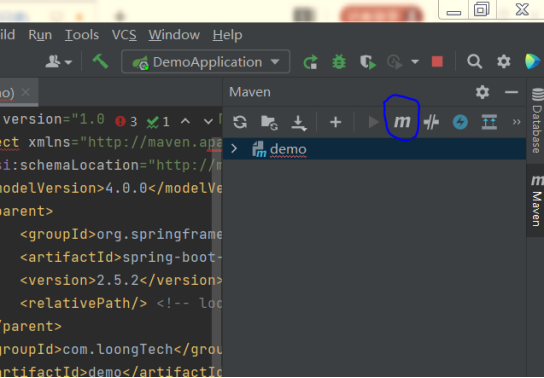This screenshot has height=378, width=544.
Task: Click the org.springframe groupId line
Action: tap(121, 234)
